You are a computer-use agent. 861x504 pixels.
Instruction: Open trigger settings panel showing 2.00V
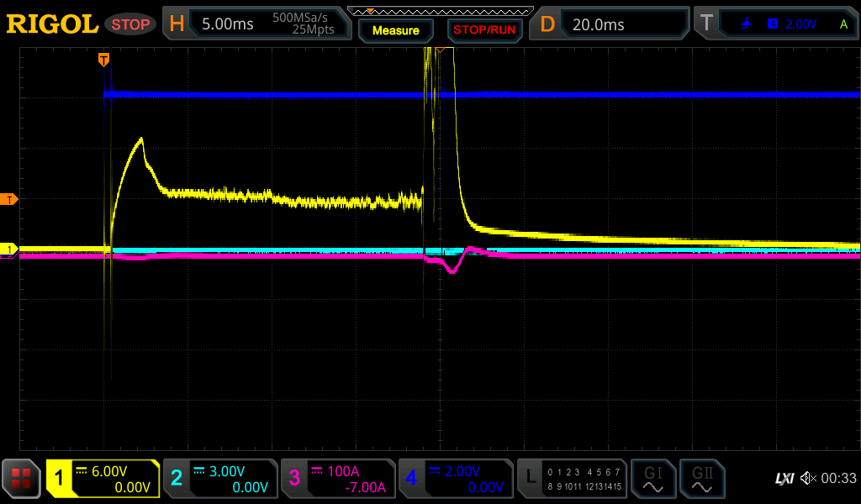(775, 24)
